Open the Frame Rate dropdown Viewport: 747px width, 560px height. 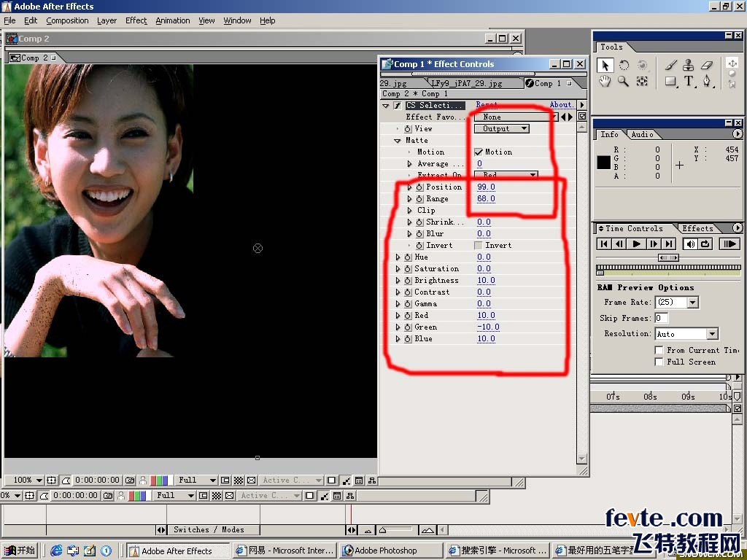pyautogui.click(x=677, y=303)
